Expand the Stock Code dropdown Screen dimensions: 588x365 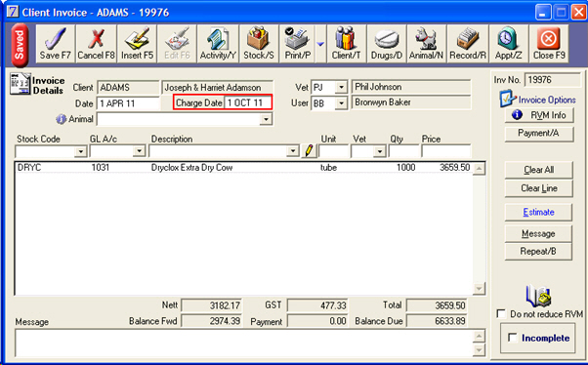point(81,152)
